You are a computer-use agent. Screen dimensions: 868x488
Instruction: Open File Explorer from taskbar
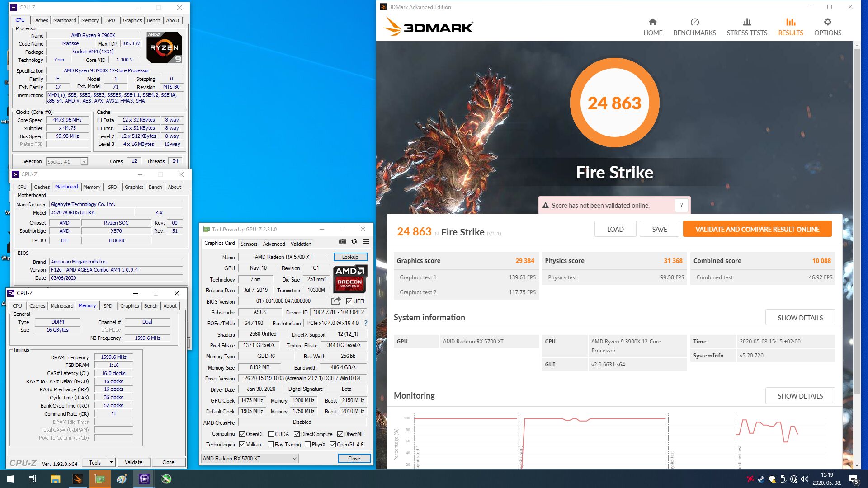(x=55, y=479)
